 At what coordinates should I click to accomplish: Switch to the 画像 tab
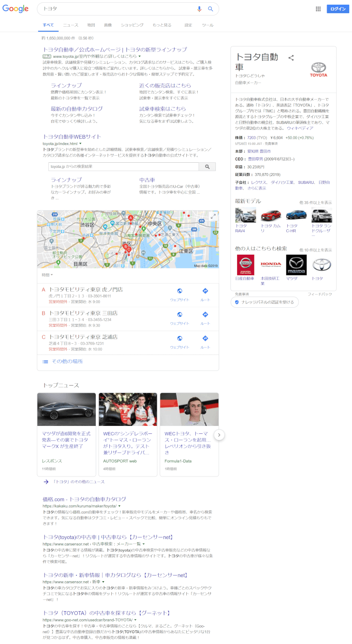[108, 25]
